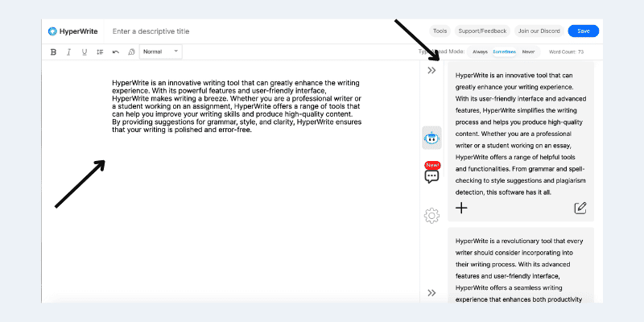Select the second suggestion card about revolutionary tool
This screenshot has height=322, width=644.
(521, 266)
